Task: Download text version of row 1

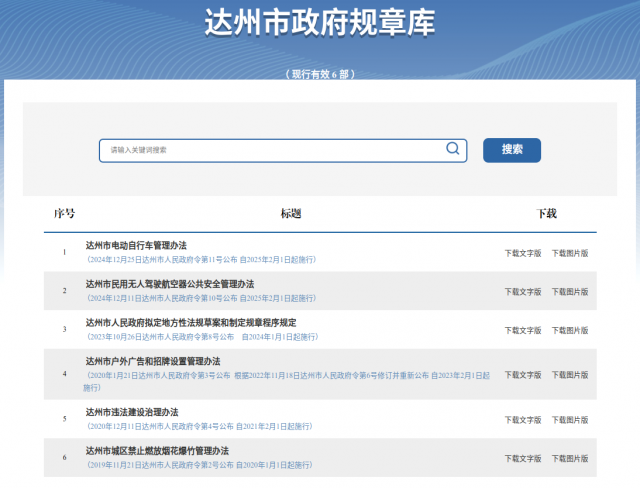Action: 522,253
